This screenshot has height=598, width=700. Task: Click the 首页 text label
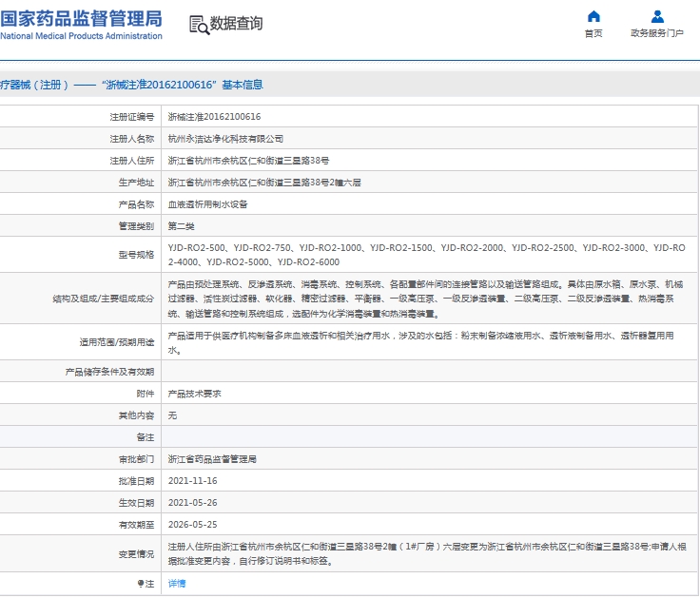(x=593, y=33)
